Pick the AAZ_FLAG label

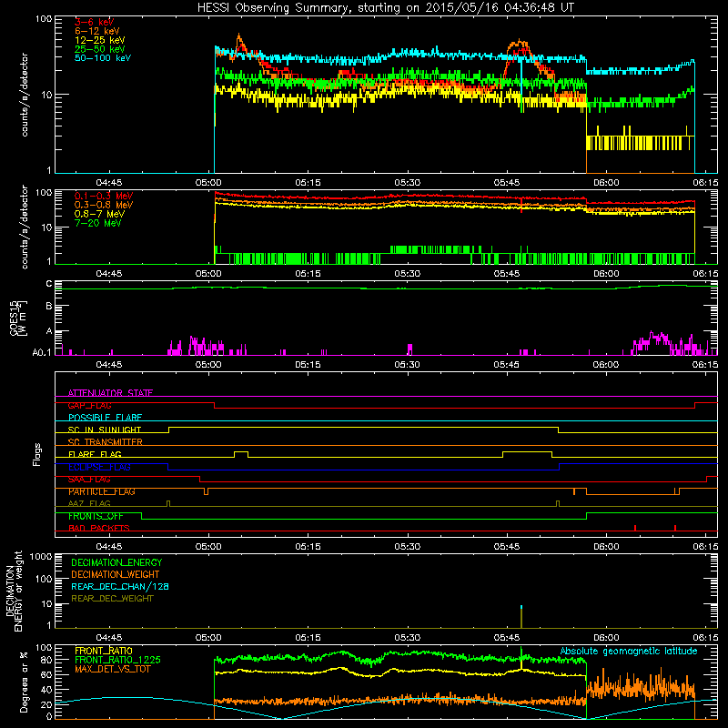pyautogui.click(x=89, y=503)
